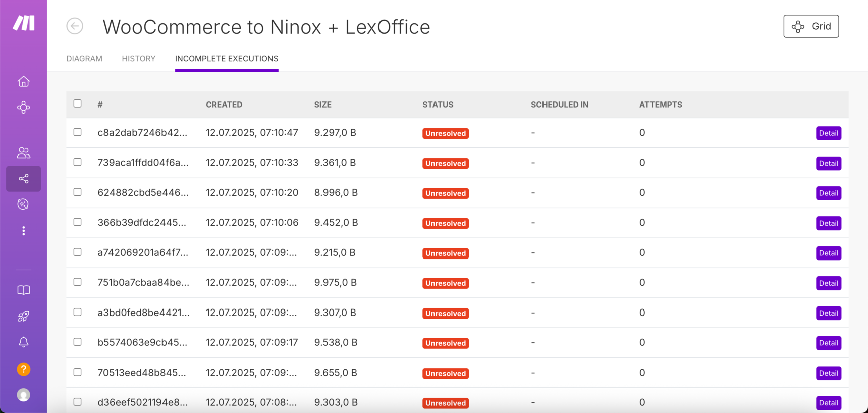This screenshot has width=868, height=413.
Task: Open Detail for b5574063e9cb45...
Action: coord(828,343)
